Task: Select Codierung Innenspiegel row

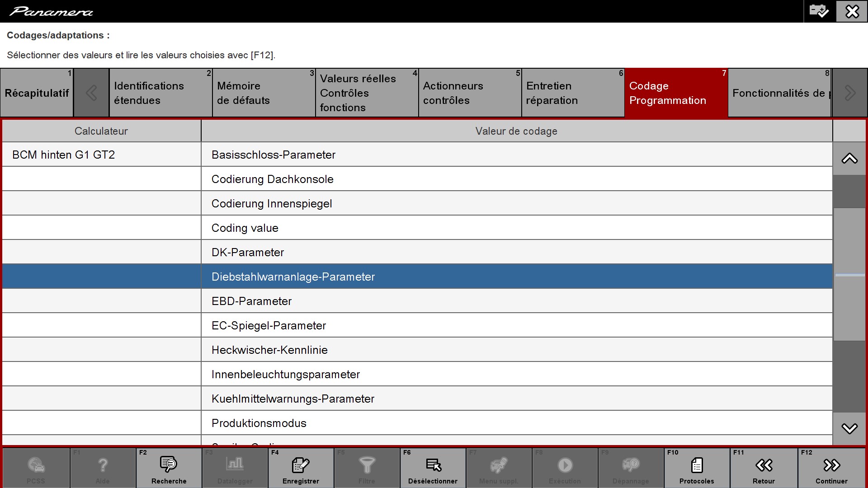Action: point(517,203)
